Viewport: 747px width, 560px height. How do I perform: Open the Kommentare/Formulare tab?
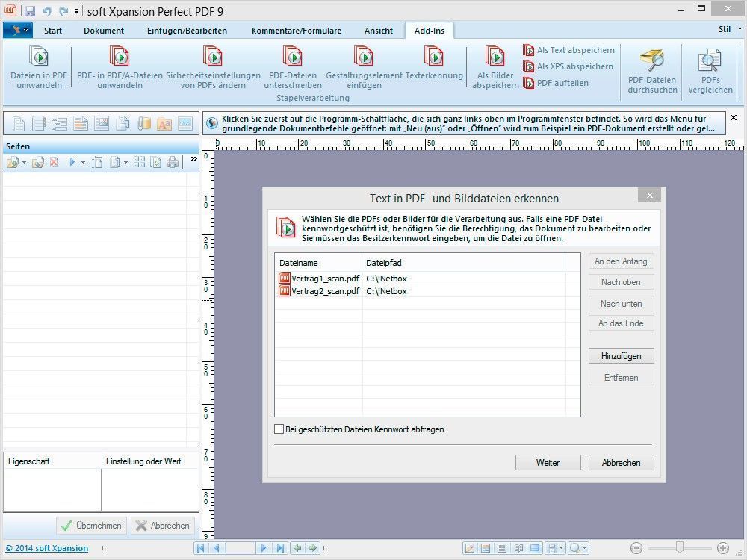(297, 31)
